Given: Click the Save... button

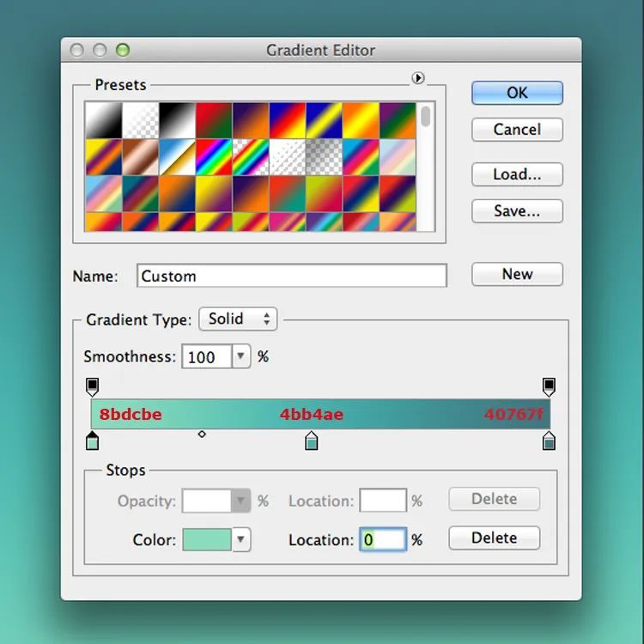Looking at the screenshot, I should coord(517,211).
